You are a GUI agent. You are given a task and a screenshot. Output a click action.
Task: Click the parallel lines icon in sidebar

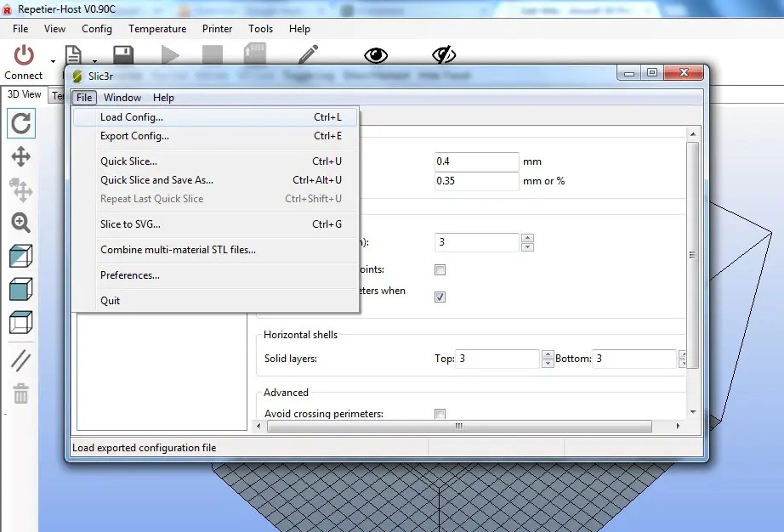coord(21,360)
